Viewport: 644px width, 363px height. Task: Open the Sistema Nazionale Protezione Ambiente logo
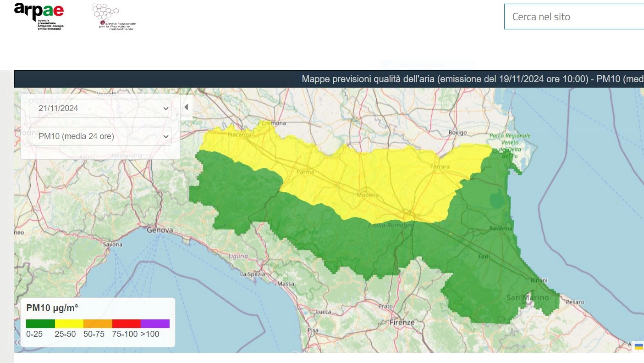click(114, 17)
